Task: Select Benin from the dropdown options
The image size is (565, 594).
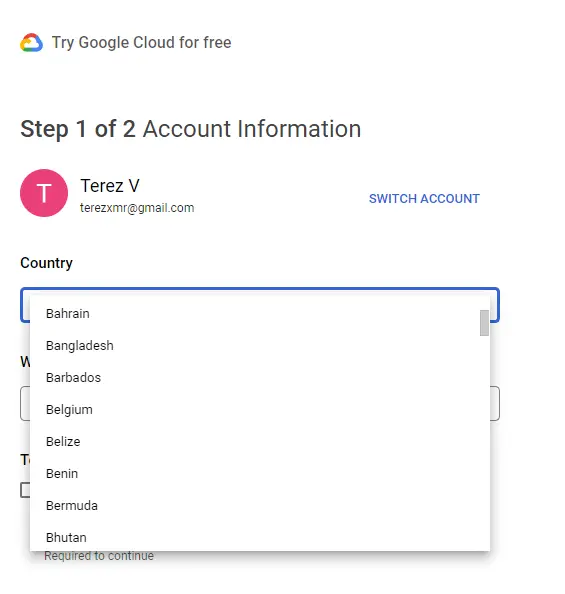Action: (x=260, y=474)
